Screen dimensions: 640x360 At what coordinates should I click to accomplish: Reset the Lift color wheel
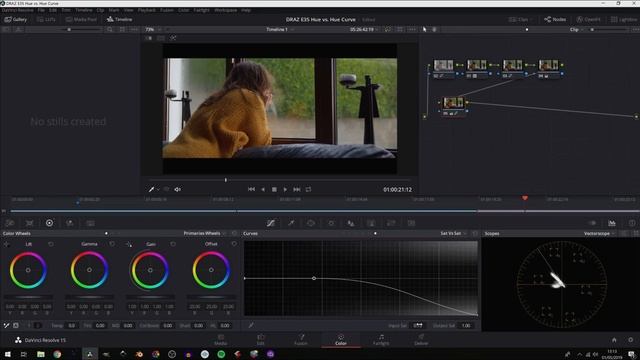point(51,244)
